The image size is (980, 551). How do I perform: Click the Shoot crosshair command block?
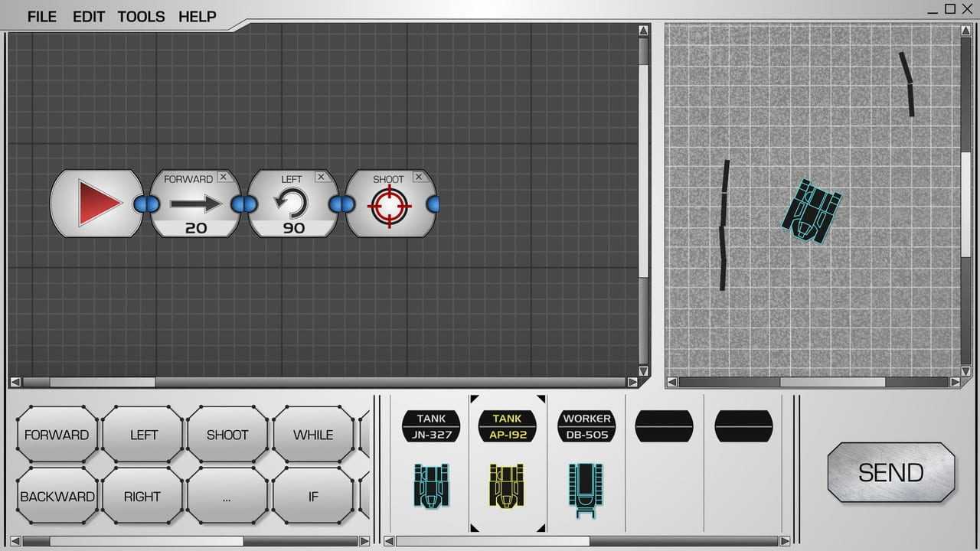390,205
